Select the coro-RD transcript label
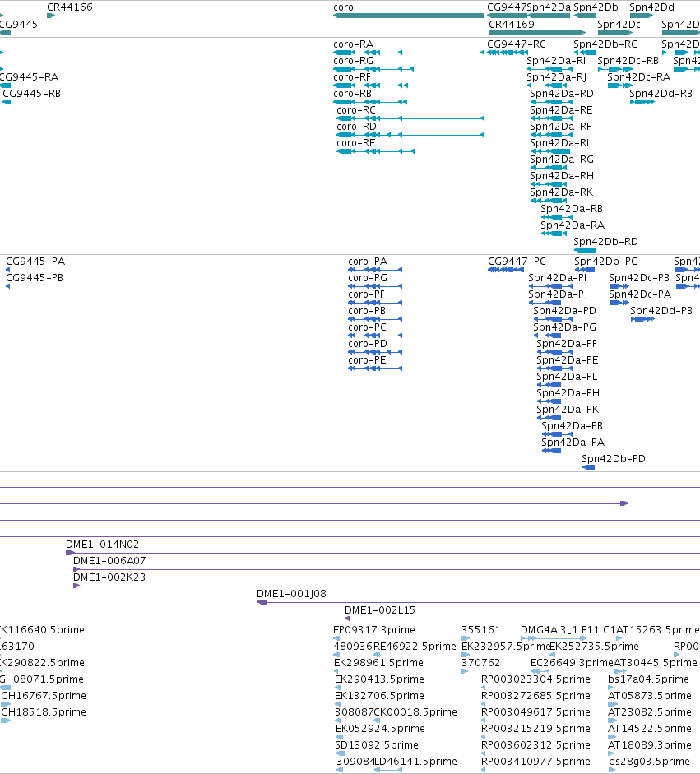 356,127
